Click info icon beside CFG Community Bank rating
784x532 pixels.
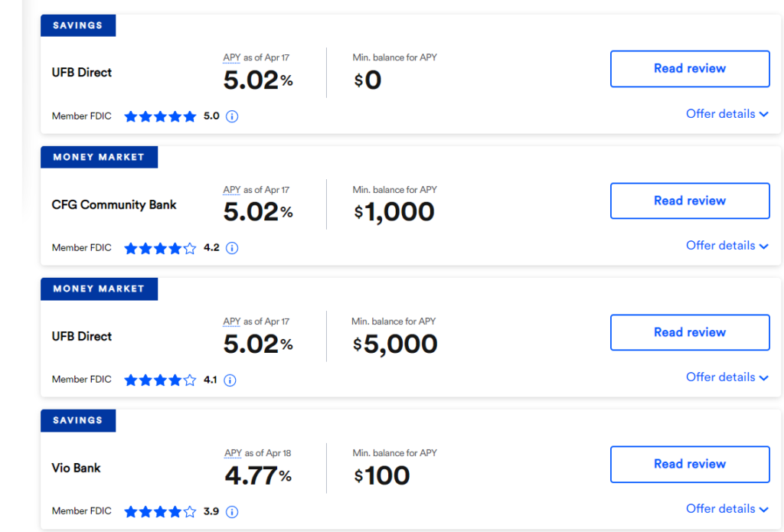coord(233,248)
